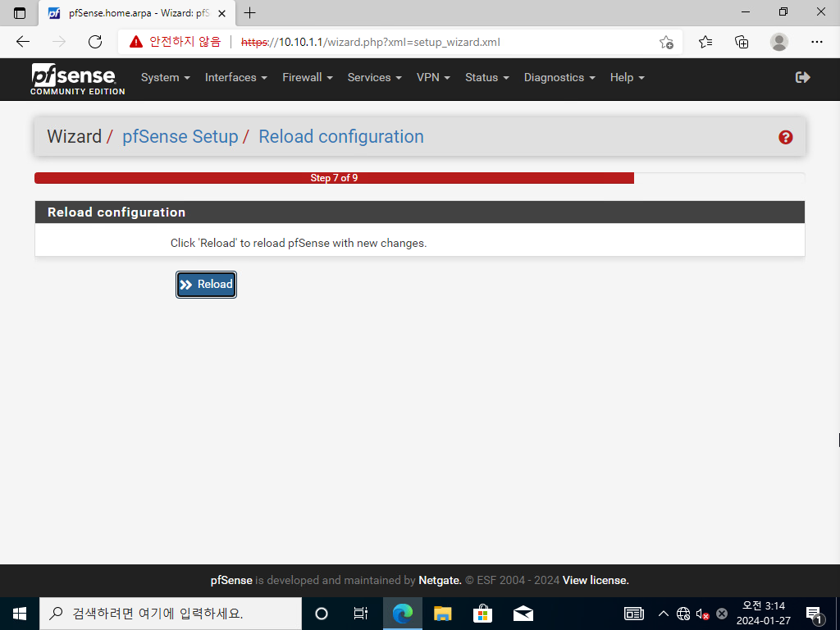Viewport: 840px width, 630px height.
Task: Log out using the sign-out arrow icon
Action: coord(802,78)
